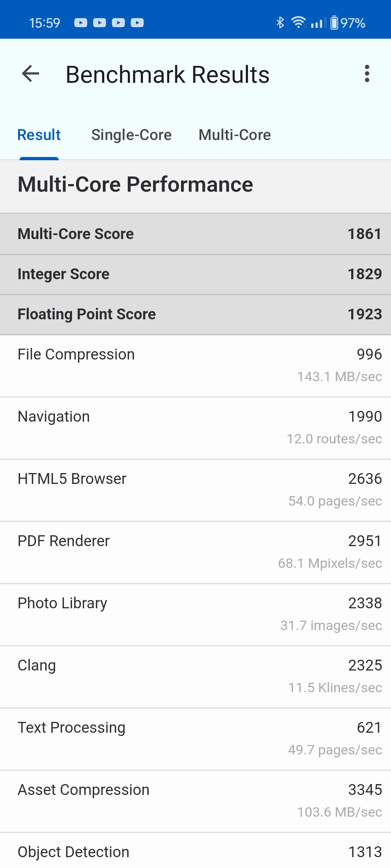391x868 pixels.
Task: Tap the first YouTube notification icon
Action: click(81, 23)
